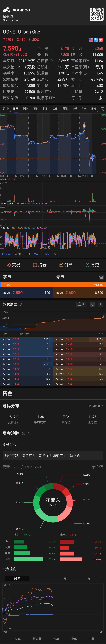Screen dimensions: 106x644
Task: Toggle the 量比 indicator
Action: tap(18, 254)
